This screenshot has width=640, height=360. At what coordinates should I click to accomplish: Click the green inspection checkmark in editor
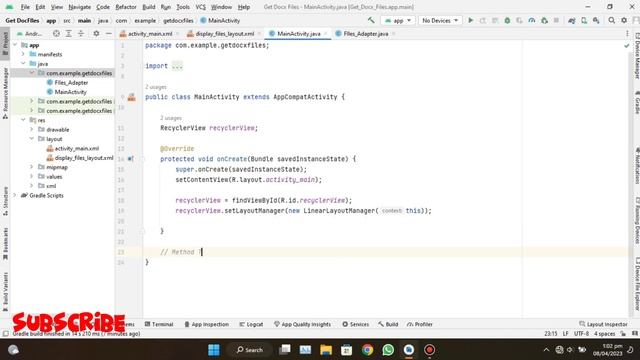pyautogui.click(x=627, y=46)
